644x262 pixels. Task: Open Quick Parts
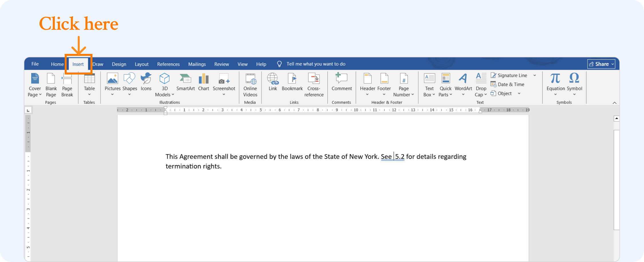pyautogui.click(x=445, y=85)
